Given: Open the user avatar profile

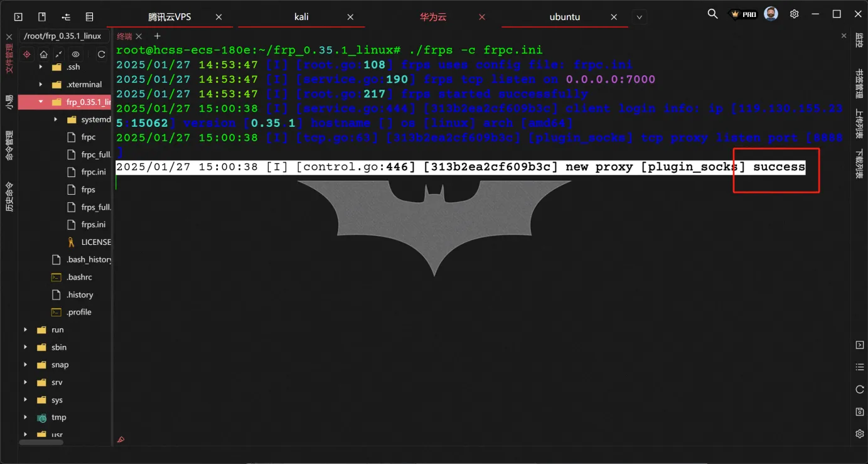Looking at the screenshot, I should click(771, 14).
